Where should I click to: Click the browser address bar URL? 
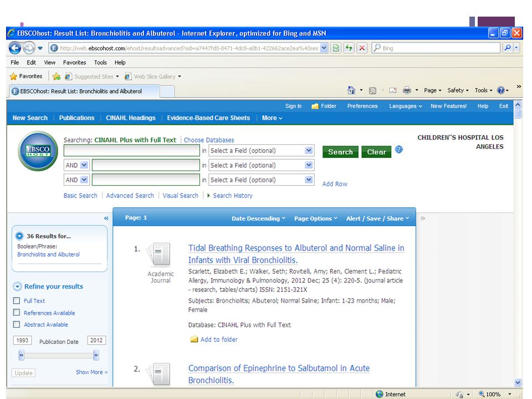coord(189,48)
